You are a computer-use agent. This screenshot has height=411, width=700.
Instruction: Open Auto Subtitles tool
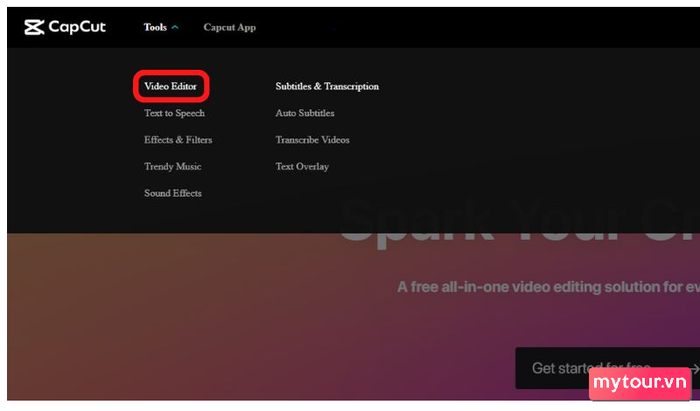304,113
